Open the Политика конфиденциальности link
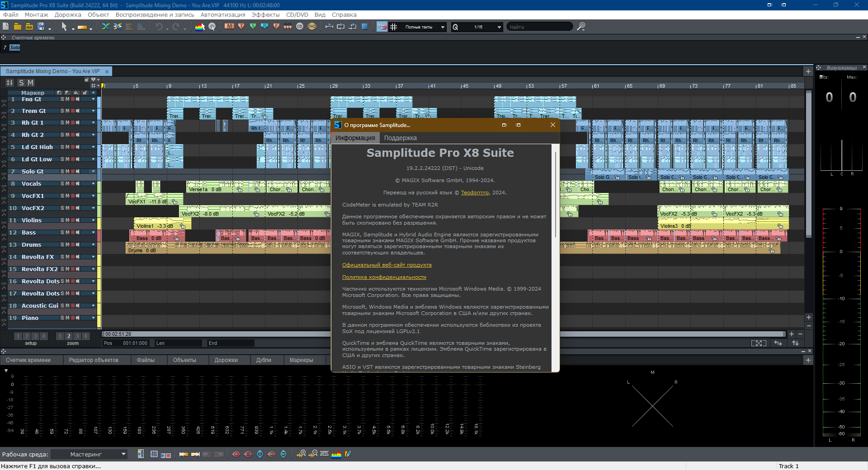The height and width of the screenshot is (470, 868). [384, 277]
